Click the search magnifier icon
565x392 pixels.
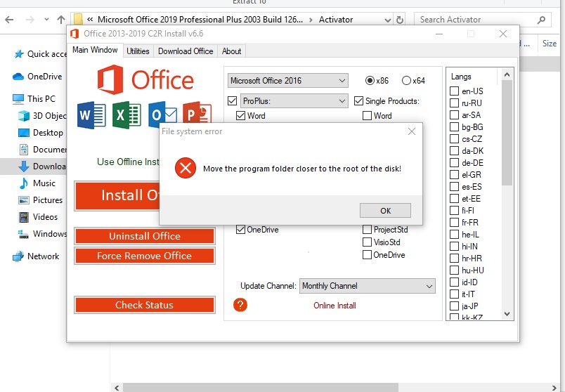coord(541,20)
